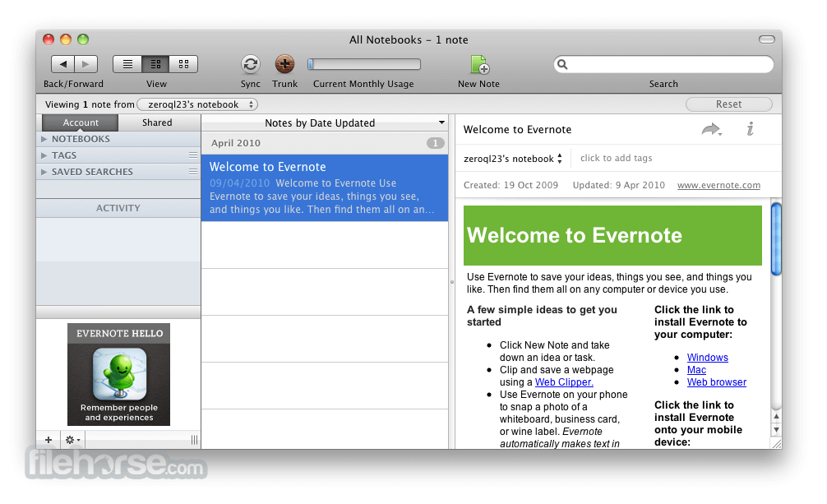The height and width of the screenshot is (504, 827).
Task: Open the Web browser link
Action: click(x=716, y=382)
